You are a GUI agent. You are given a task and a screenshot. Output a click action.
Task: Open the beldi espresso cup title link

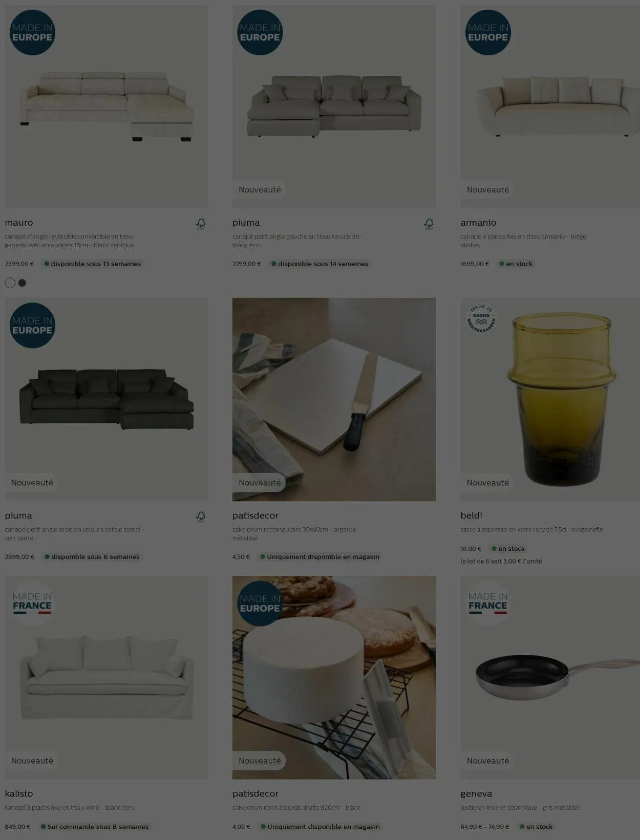pos(471,515)
